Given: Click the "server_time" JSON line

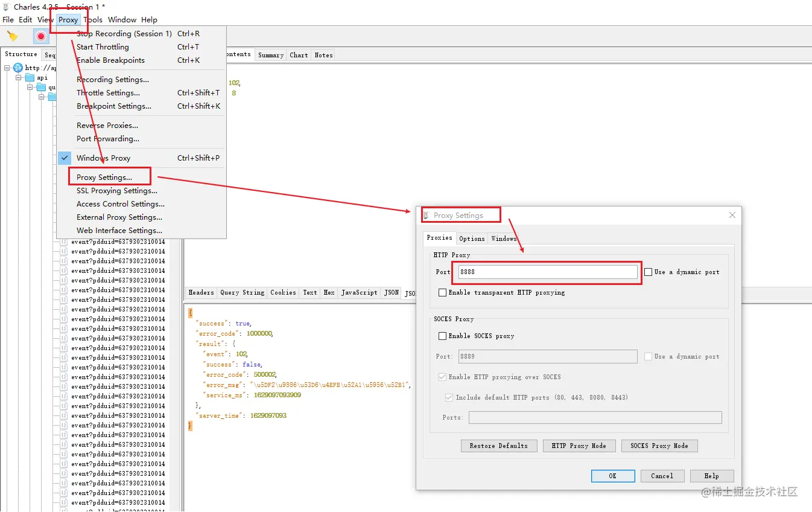Looking at the screenshot, I should coord(241,416).
